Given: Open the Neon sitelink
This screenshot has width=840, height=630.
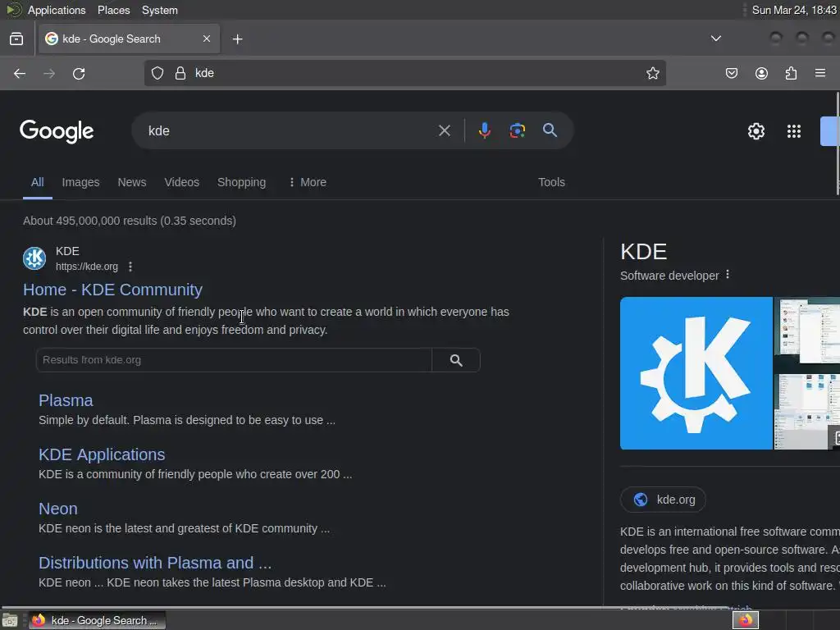Looking at the screenshot, I should click(58, 509).
